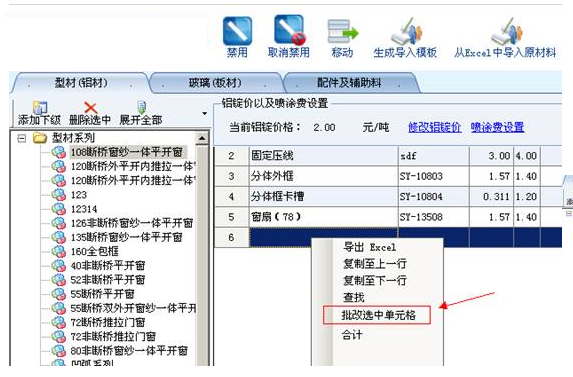Click the 移动 (move) toolbar icon
The image size is (573, 377).
(x=342, y=32)
